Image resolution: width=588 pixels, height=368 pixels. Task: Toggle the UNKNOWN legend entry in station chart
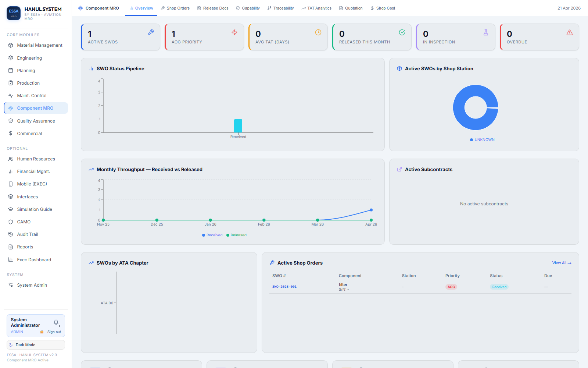coord(482,140)
